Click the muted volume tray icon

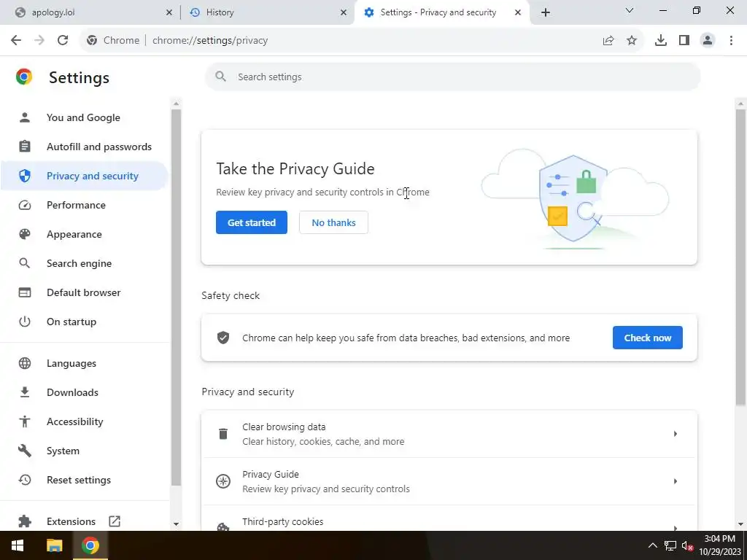pyautogui.click(x=687, y=545)
